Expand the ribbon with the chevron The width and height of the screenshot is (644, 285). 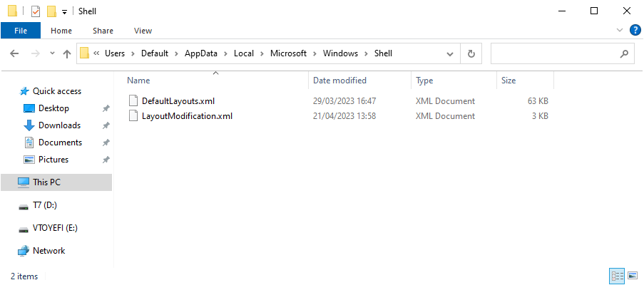(620, 30)
